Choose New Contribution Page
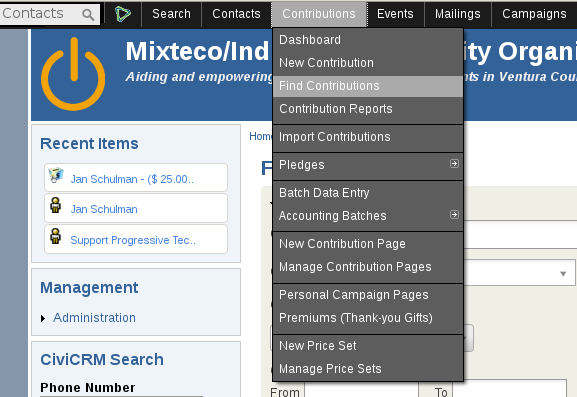The image size is (577, 397). click(x=368, y=244)
